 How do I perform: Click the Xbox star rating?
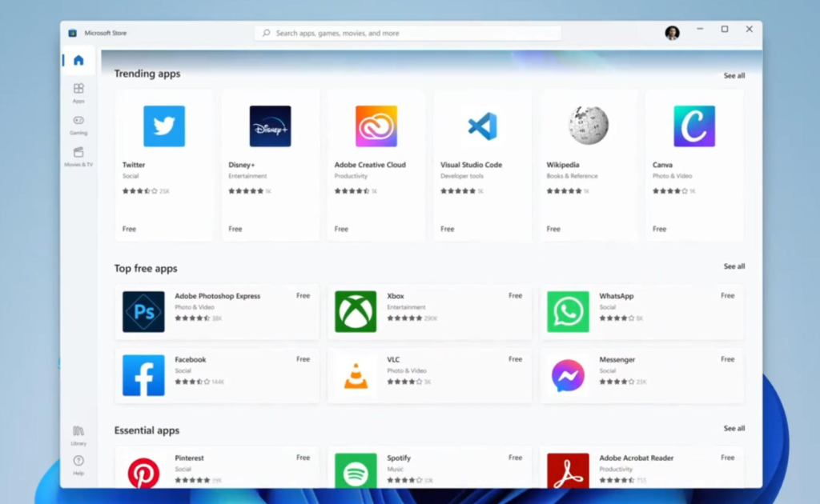404,318
